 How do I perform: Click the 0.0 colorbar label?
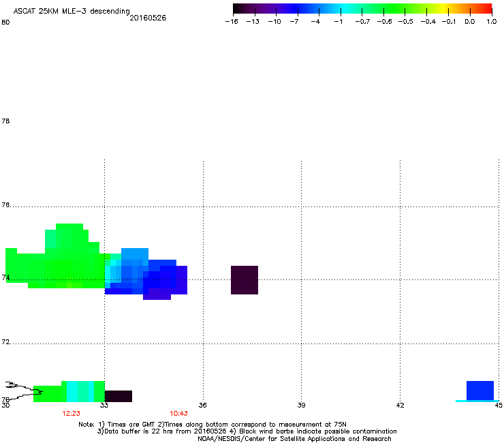[470, 22]
